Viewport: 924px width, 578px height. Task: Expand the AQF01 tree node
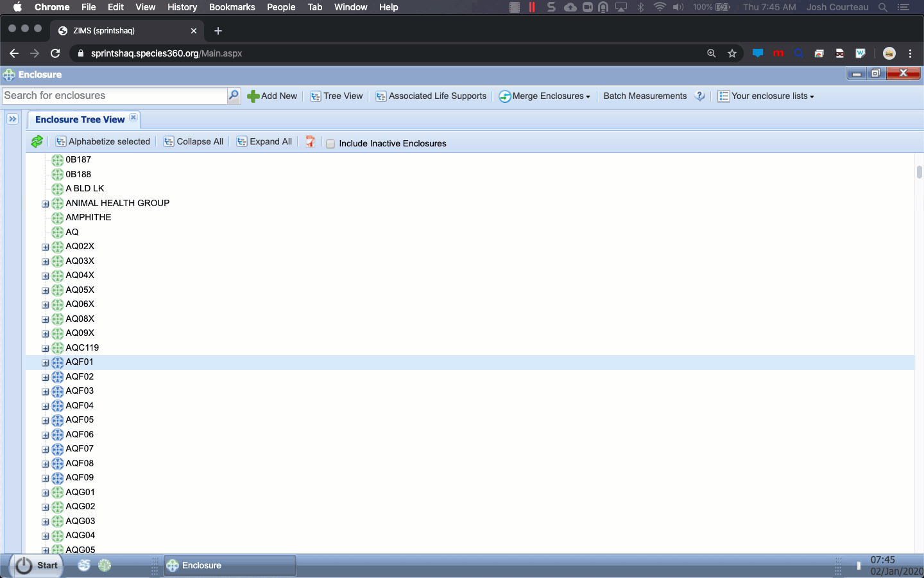pos(46,363)
